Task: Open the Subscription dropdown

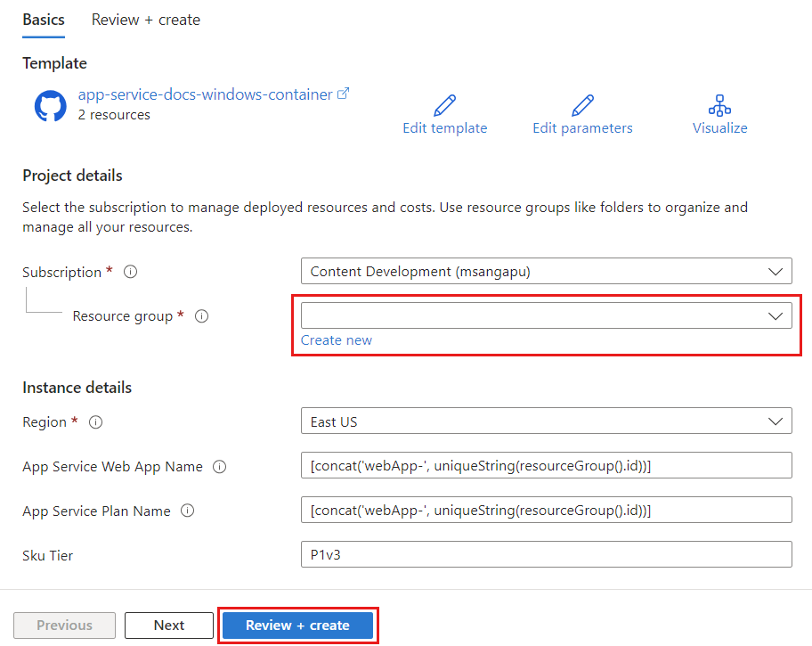Action: tap(547, 271)
